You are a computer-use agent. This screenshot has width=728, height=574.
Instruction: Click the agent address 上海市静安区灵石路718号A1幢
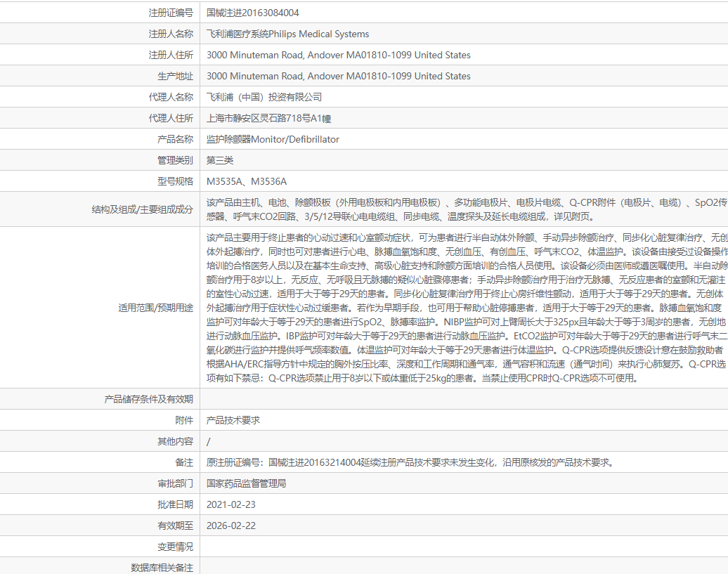point(269,118)
